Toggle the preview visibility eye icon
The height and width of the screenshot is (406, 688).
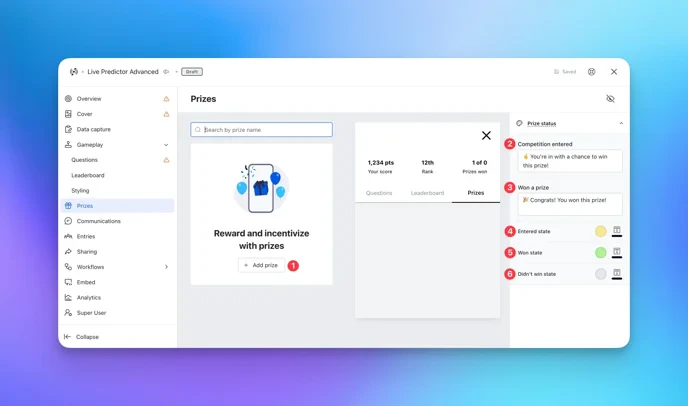coord(610,99)
